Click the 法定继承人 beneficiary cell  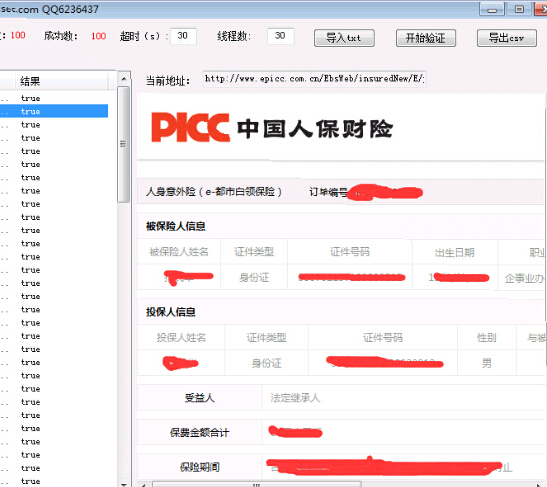pyautogui.click(x=295, y=398)
